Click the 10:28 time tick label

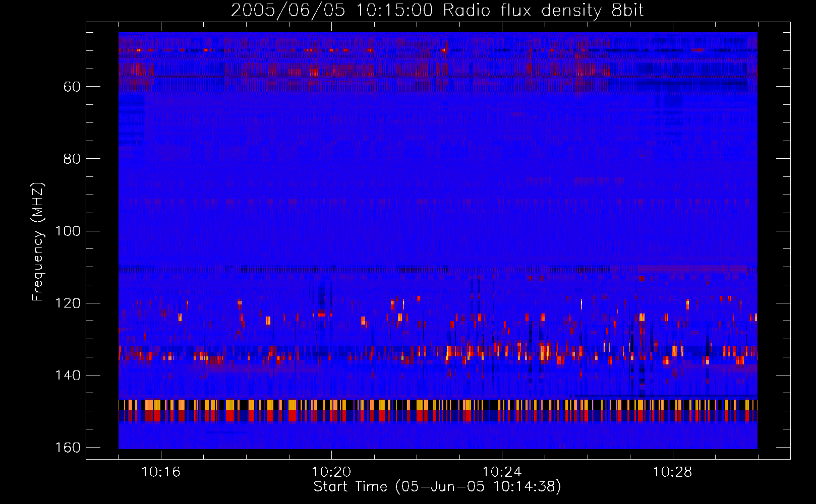pyautogui.click(x=672, y=472)
